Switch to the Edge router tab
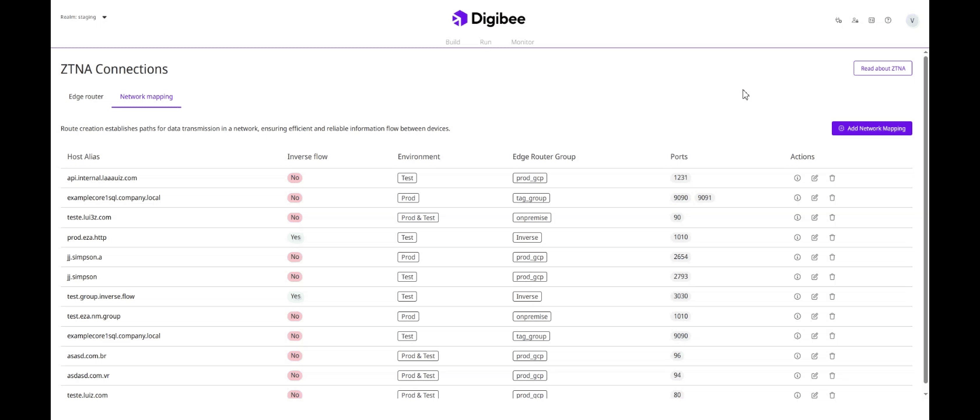The height and width of the screenshot is (420, 980). (86, 97)
